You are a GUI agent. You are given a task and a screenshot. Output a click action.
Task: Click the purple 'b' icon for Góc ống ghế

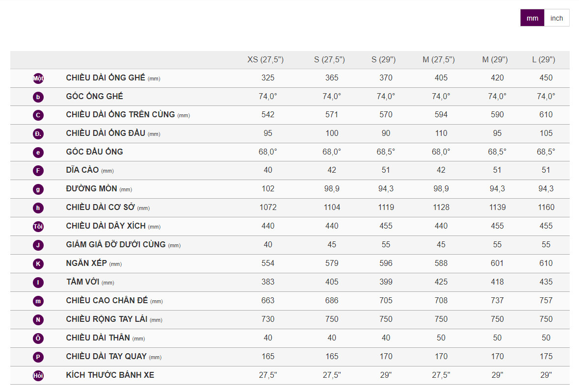[x=38, y=97]
